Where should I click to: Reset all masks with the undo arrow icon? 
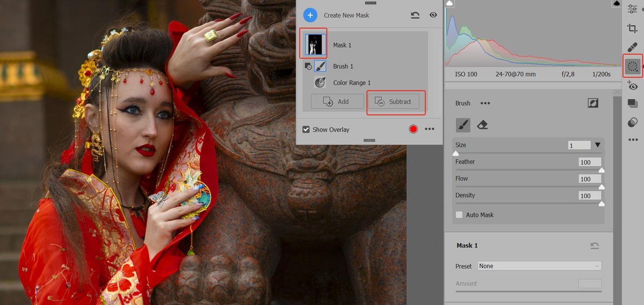coord(415,16)
